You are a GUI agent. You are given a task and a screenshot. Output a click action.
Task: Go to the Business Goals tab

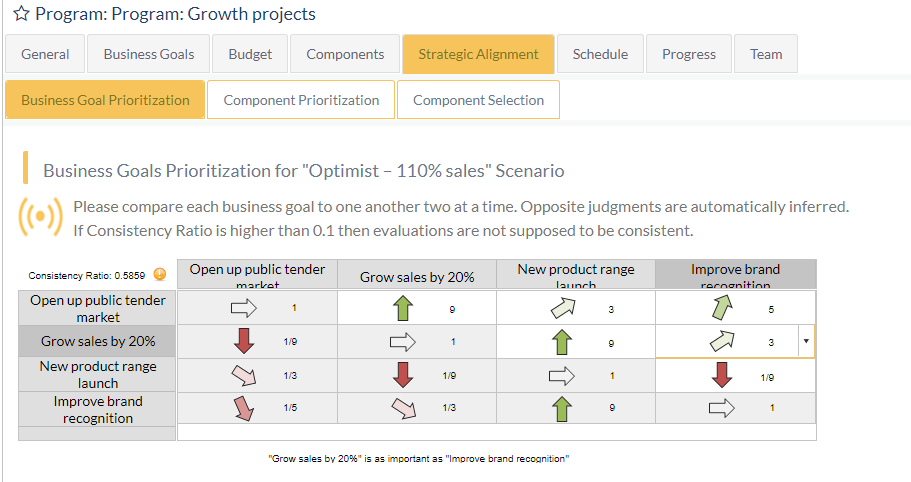149,54
